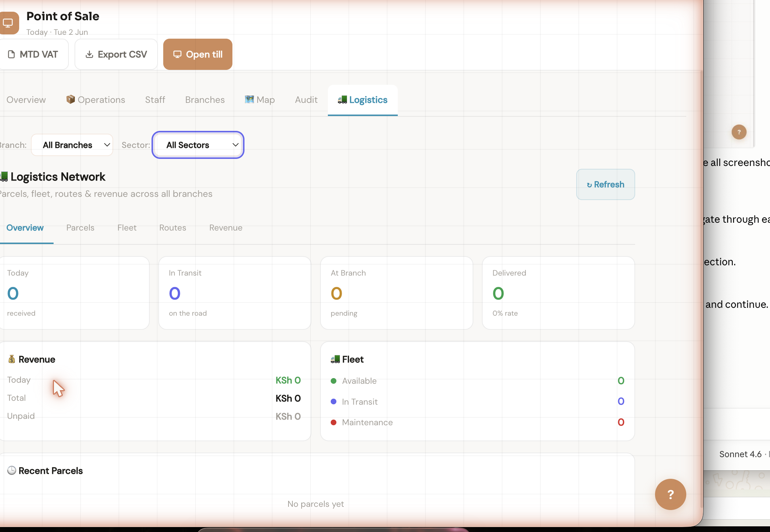The image size is (770, 532).
Task: Click the MTD VAT document icon
Action: (x=12, y=54)
